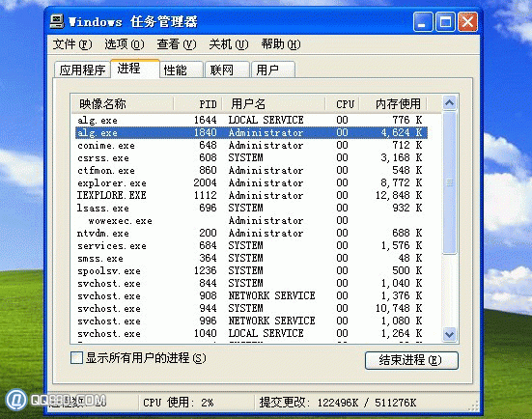Viewport: 532px width, 419px height.
Task: Sort by CPU column header
Action: pyautogui.click(x=343, y=103)
